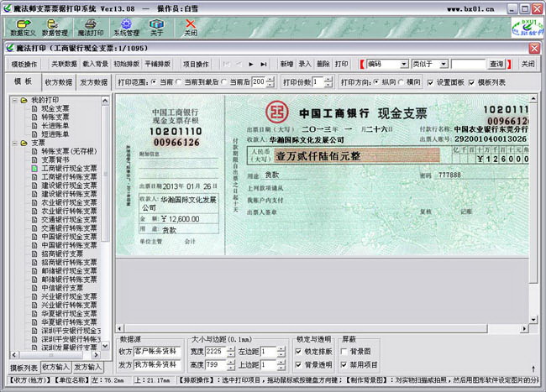Go to the previous record
Image resolution: width=546 pixels, height=392 pixels.
point(239,64)
